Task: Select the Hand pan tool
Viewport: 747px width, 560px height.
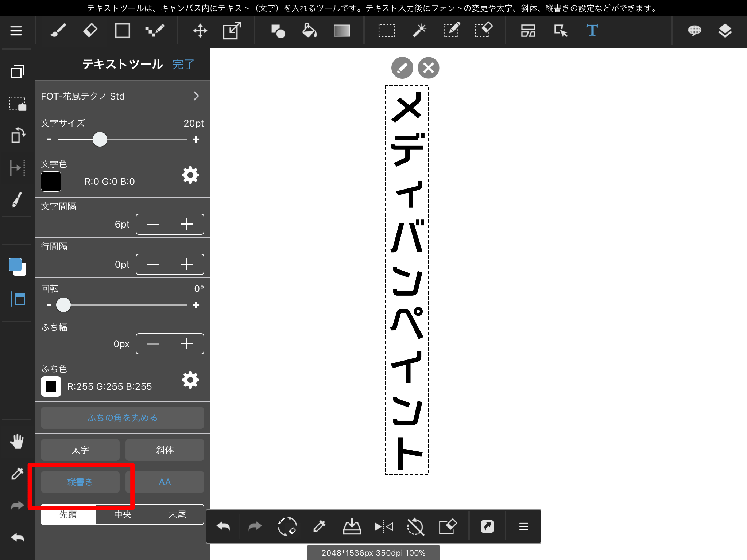Action: coord(17,442)
